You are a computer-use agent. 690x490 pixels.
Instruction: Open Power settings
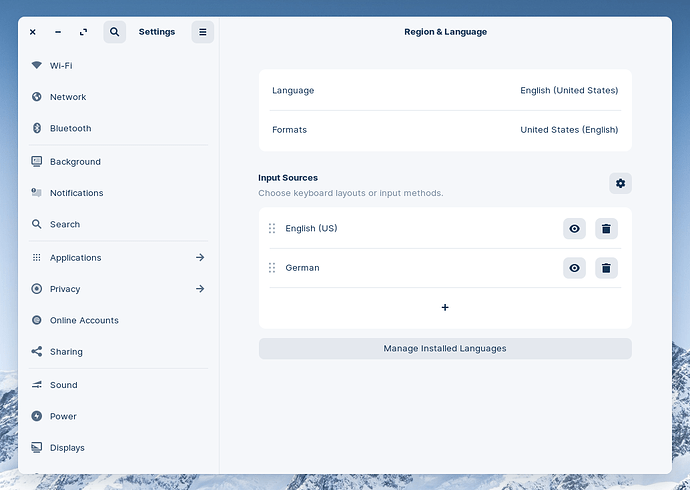[118, 416]
